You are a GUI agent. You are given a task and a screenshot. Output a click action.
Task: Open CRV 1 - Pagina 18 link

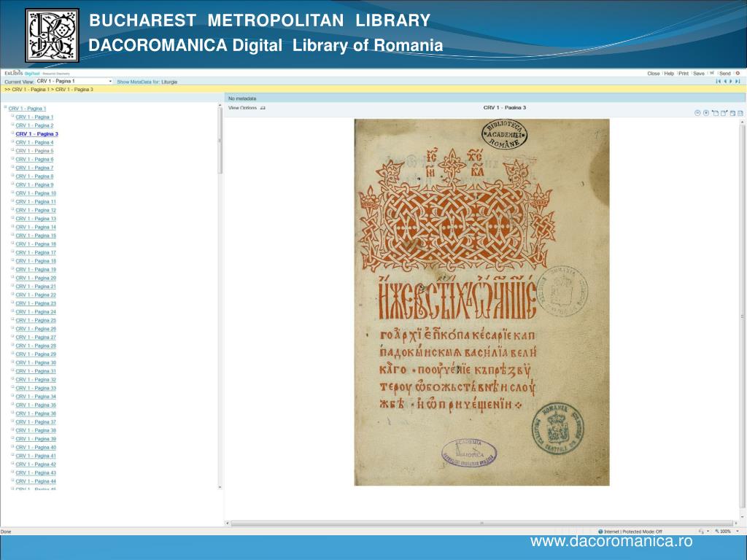click(x=36, y=261)
